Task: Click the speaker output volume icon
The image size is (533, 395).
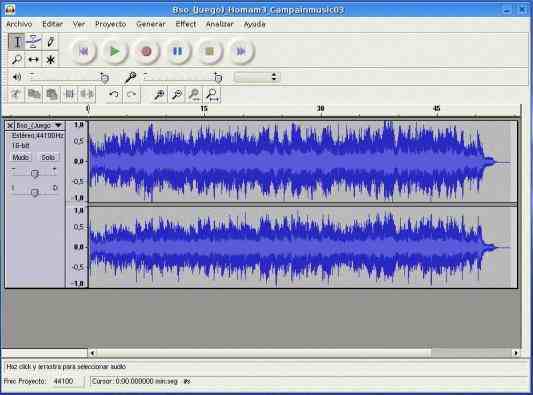Action: (x=16, y=77)
